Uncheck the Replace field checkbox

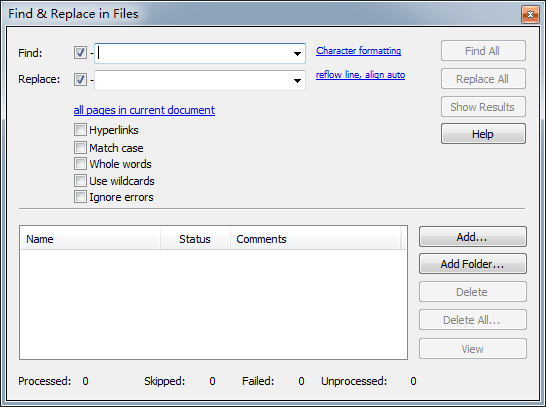pos(80,79)
